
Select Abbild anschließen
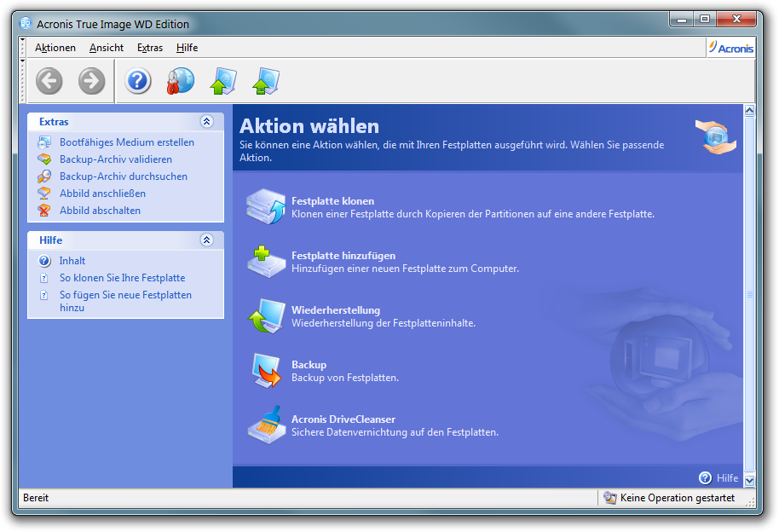coord(102,194)
